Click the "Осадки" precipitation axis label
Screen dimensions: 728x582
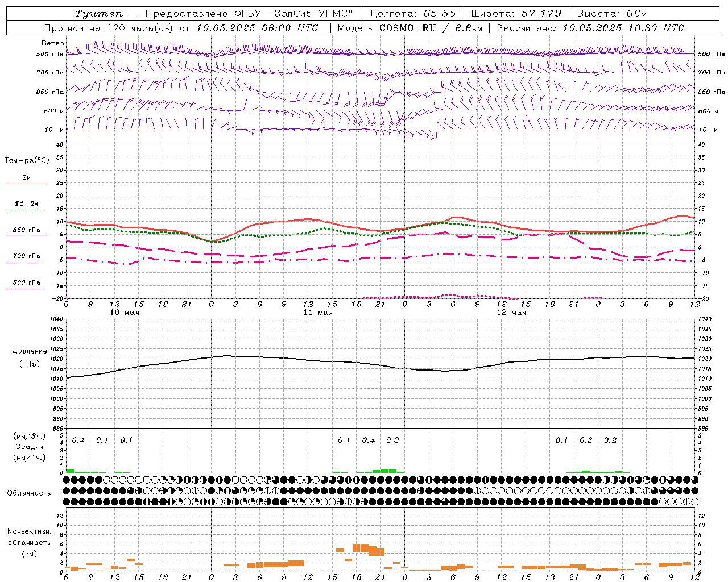coord(29,447)
